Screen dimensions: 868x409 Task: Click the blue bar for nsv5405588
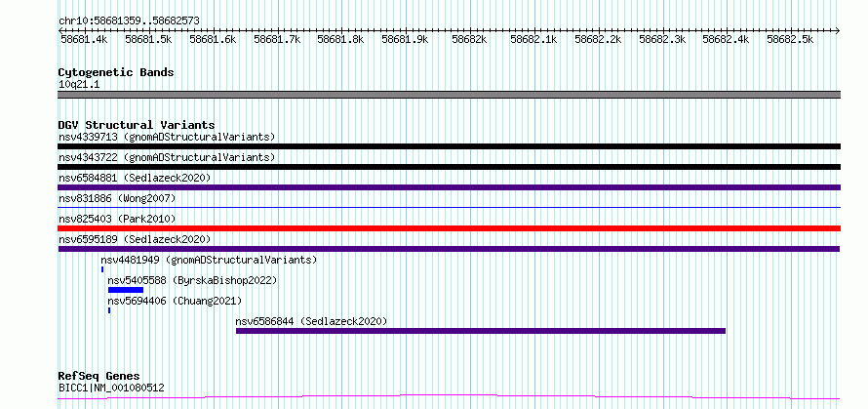coord(126,290)
